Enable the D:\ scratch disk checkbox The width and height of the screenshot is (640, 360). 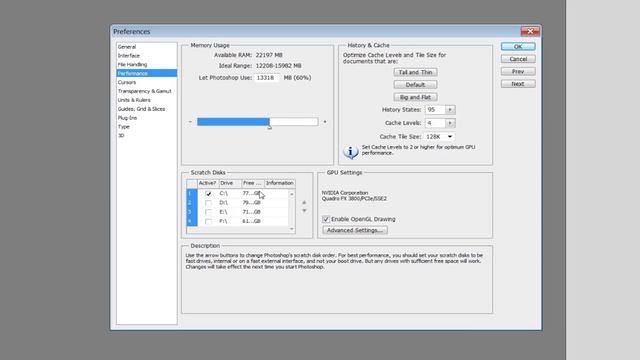[x=209, y=203]
